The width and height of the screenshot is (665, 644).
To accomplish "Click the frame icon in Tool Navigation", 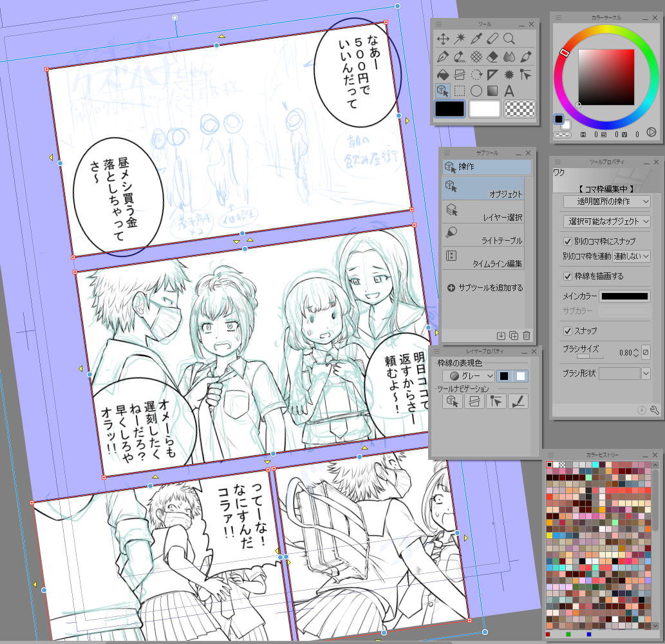I will pyautogui.click(x=474, y=401).
